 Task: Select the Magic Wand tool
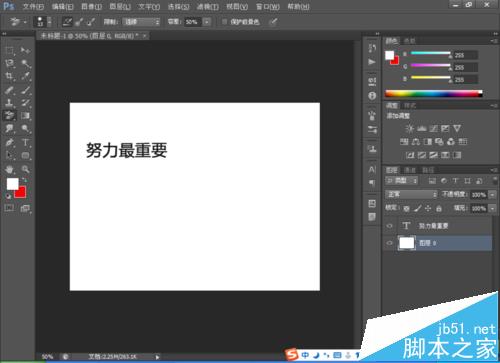click(25, 64)
